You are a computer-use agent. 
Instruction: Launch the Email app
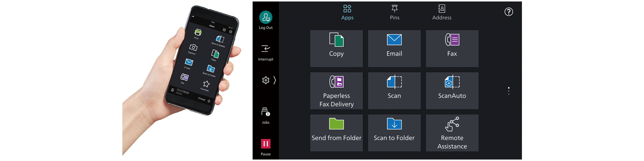point(394,48)
